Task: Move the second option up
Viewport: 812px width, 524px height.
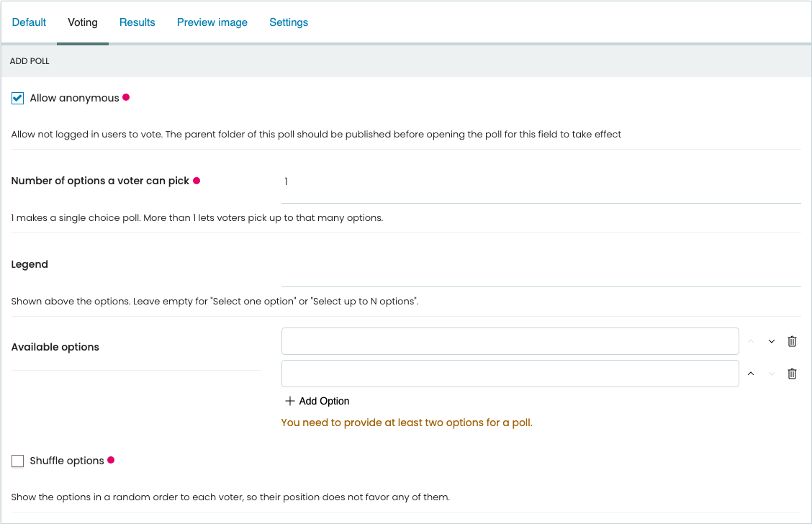Action: [x=751, y=374]
